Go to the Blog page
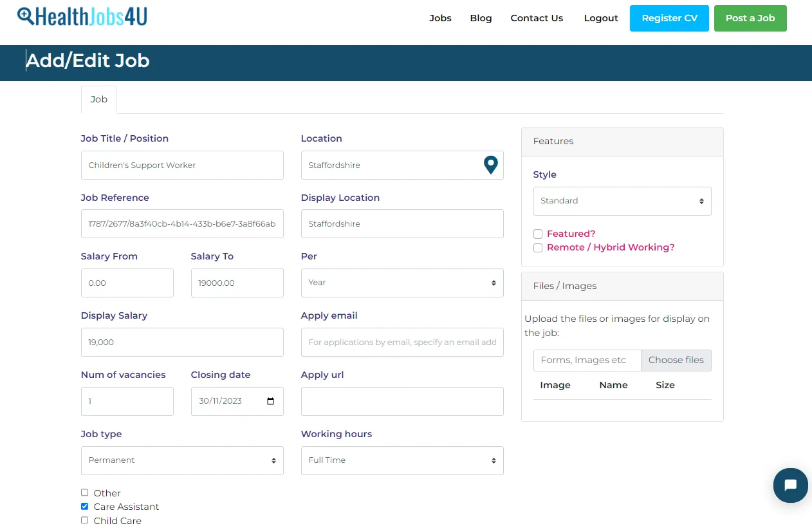 481,18
